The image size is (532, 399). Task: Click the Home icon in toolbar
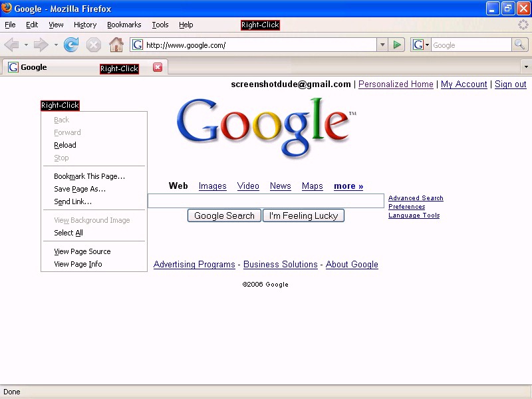coord(116,45)
